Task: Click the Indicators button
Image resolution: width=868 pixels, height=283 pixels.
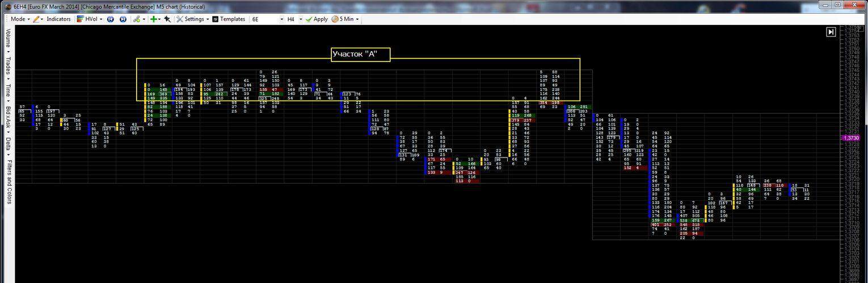Action: click(x=58, y=19)
